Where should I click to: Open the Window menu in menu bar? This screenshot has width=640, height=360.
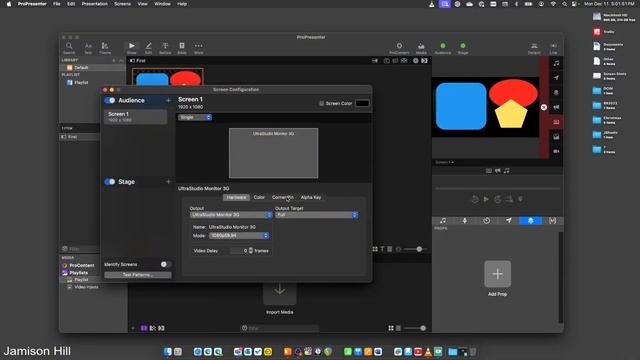point(162,4)
